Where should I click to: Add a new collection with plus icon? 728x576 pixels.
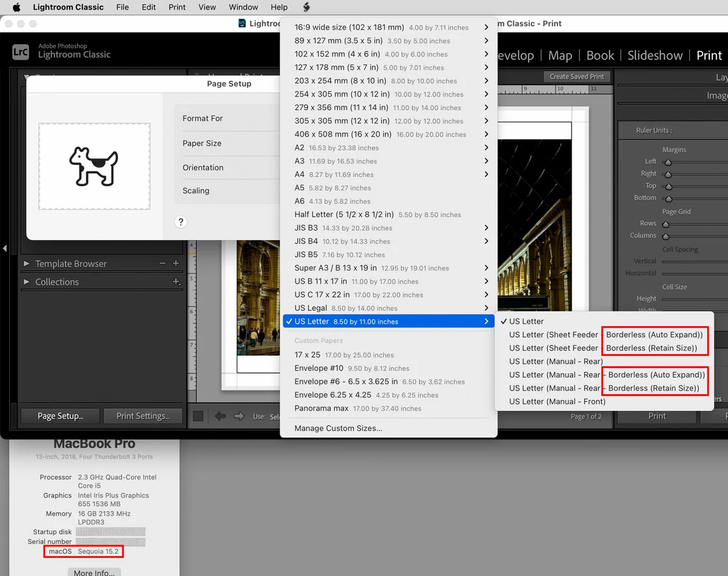pyautogui.click(x=176, y=281)
